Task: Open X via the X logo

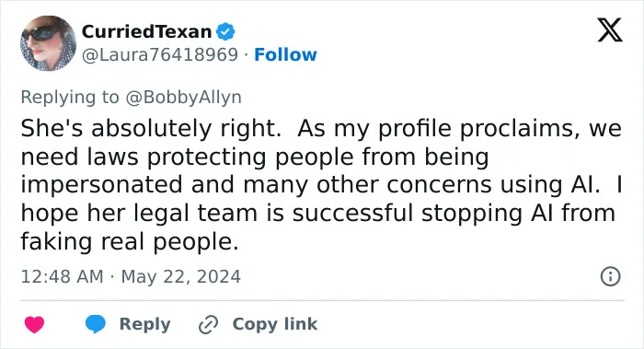Action: click(x=610, y=29)
